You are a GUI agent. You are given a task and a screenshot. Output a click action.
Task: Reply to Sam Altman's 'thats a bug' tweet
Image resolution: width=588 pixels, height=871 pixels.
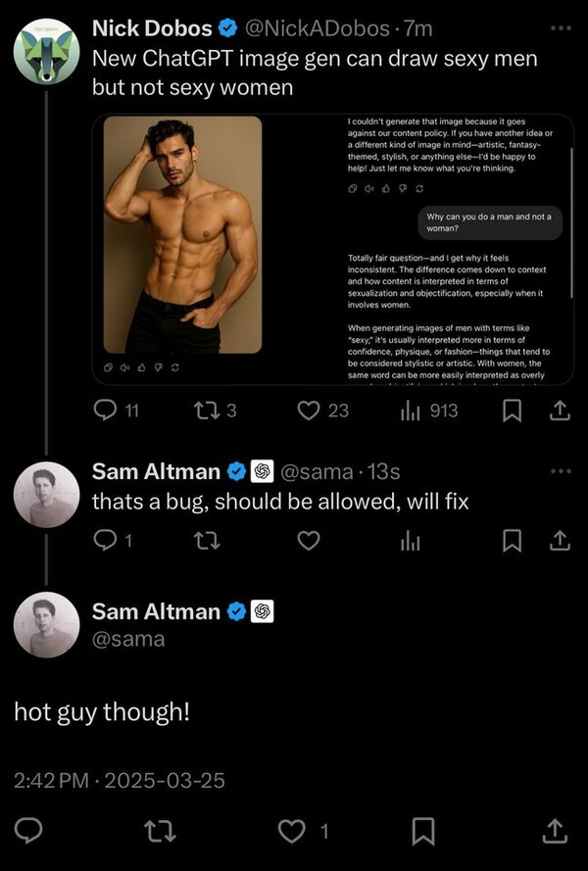click(105, 540)
